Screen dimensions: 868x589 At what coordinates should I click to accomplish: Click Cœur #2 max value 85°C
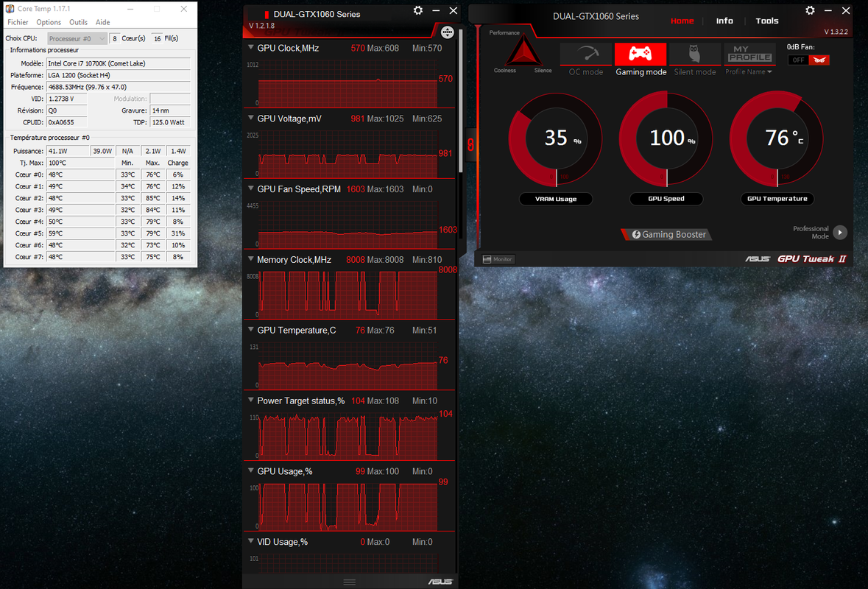point(153,198)
